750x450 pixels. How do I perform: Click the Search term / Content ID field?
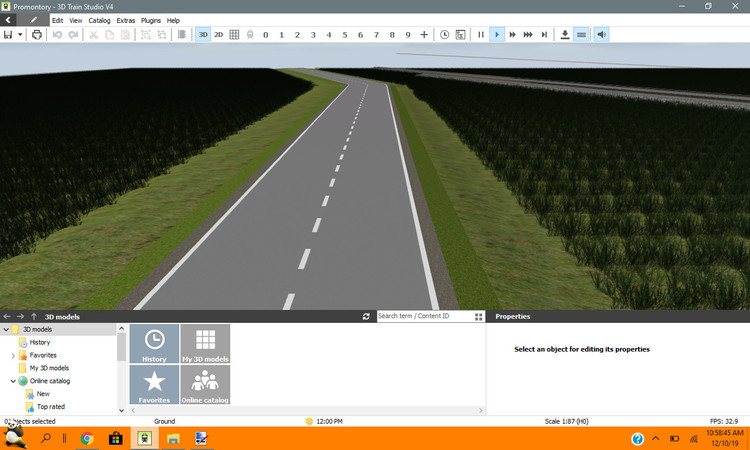click(x=420, y=316)
